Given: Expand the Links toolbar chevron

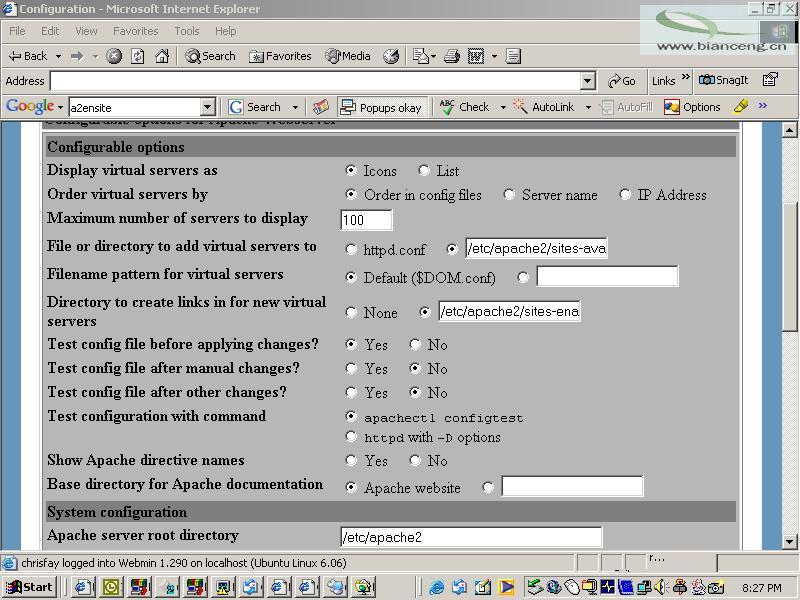Looking at the screenshot, I should pyautogui.click(x=686, y=78).
